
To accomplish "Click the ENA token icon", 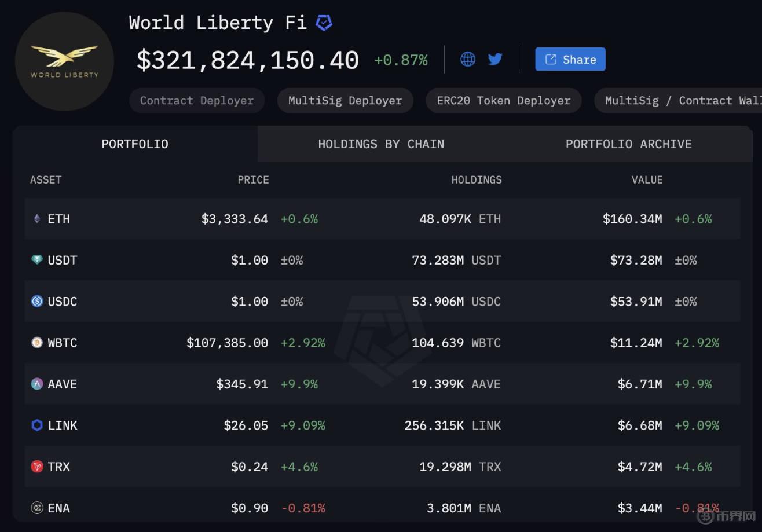I will (37, 508).
